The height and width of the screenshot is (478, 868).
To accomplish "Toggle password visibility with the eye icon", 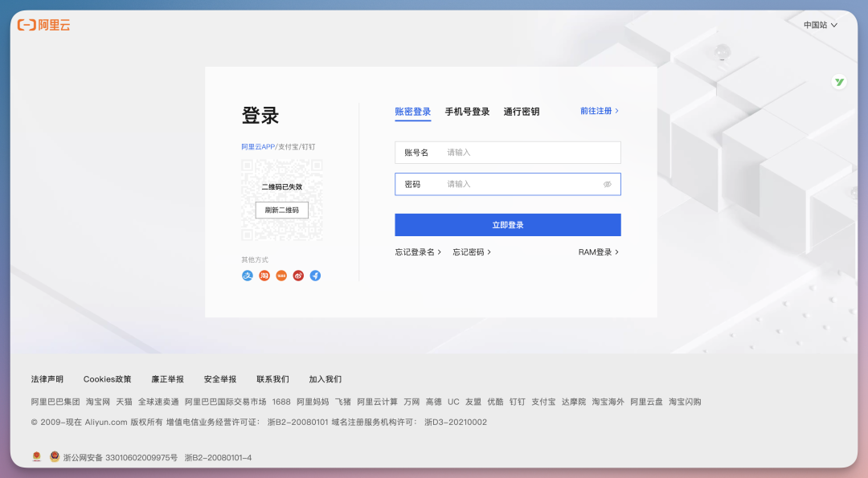I will click(x=609, y=184).
